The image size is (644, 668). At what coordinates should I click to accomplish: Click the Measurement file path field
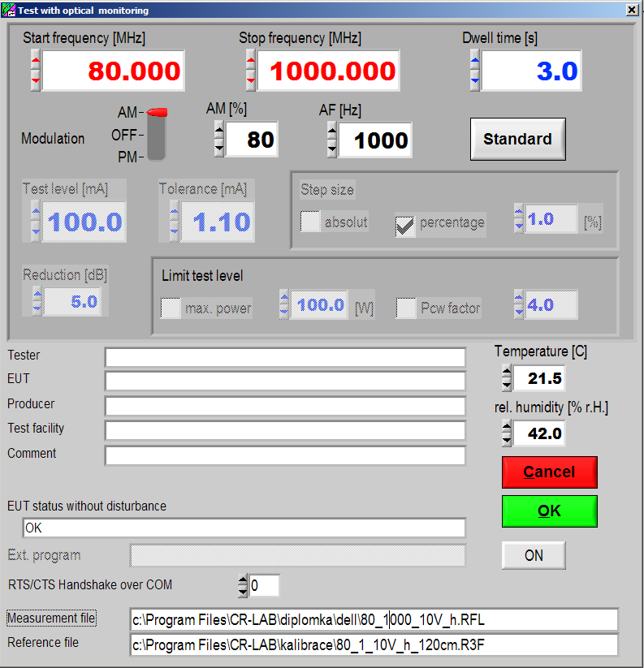click(x=374, y=620)
